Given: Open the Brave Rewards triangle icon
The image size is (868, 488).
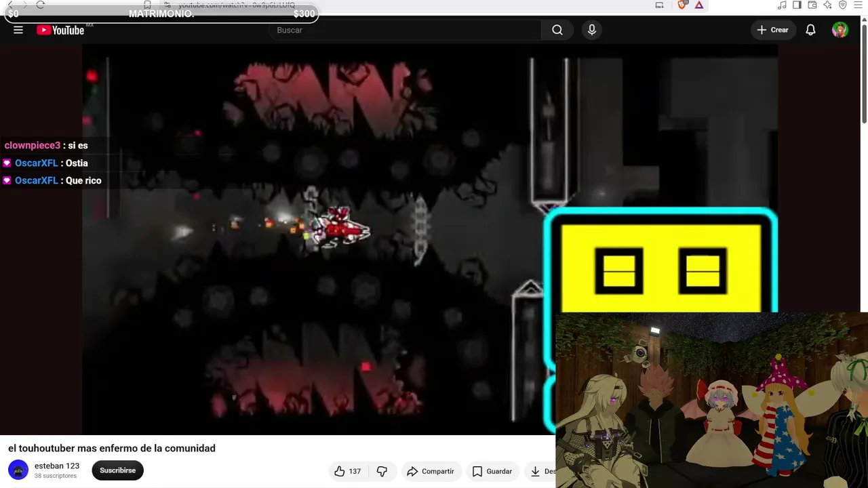Looking at the screenshot, I should (698, 5).
